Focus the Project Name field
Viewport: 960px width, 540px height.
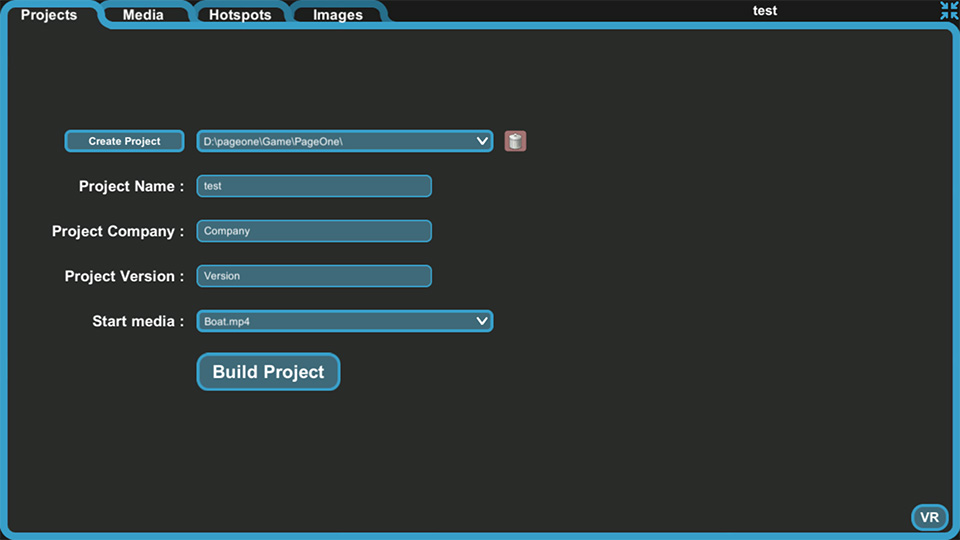pyautogui.click(x=314, y=186)
